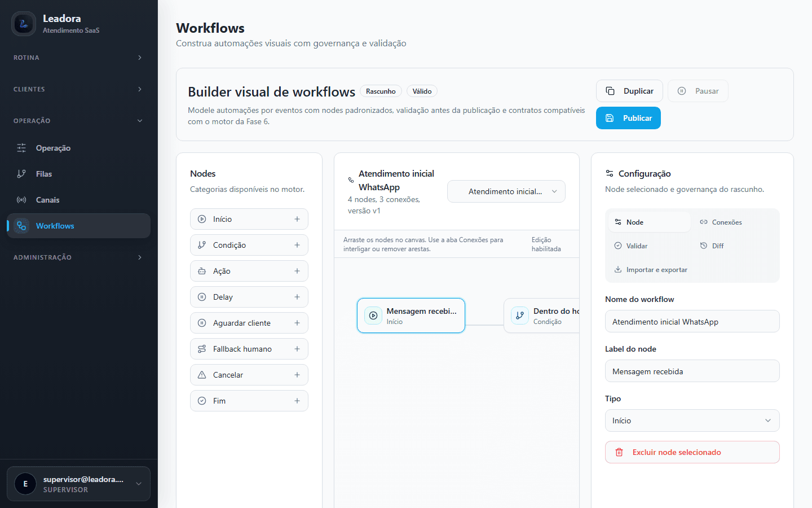The width and height of the screenshot is (812, 508).
Task: Expand the CLIENTES sidebar section
Action: tap(78, 89)
